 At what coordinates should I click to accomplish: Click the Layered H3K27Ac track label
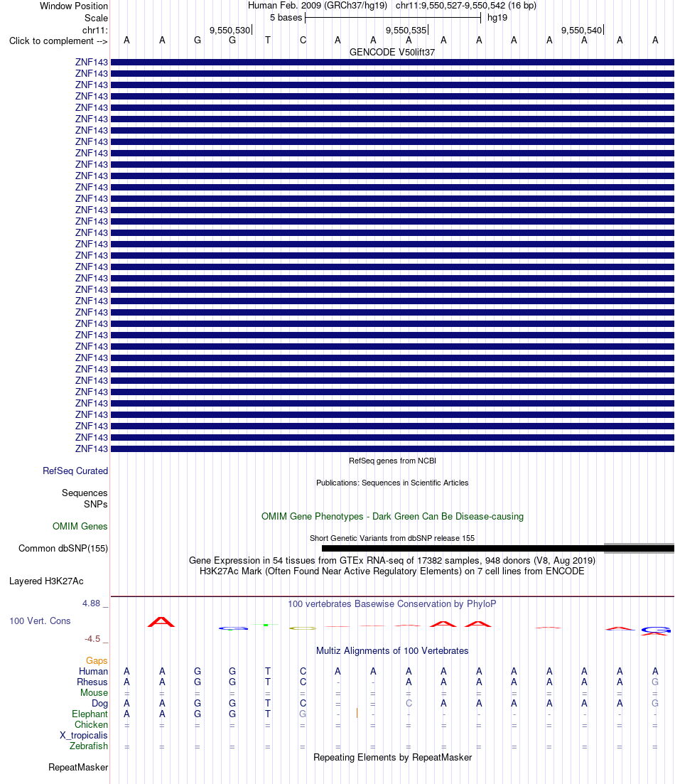tap(46, 581)
